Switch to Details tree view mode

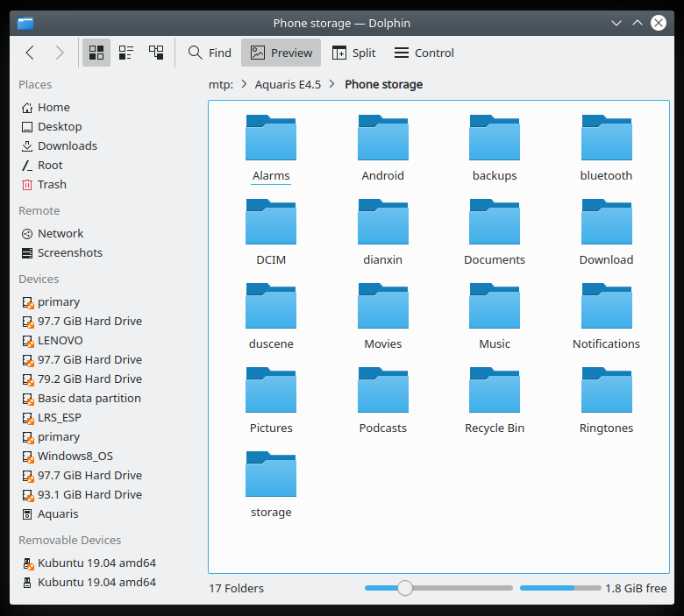pos(156,53)
